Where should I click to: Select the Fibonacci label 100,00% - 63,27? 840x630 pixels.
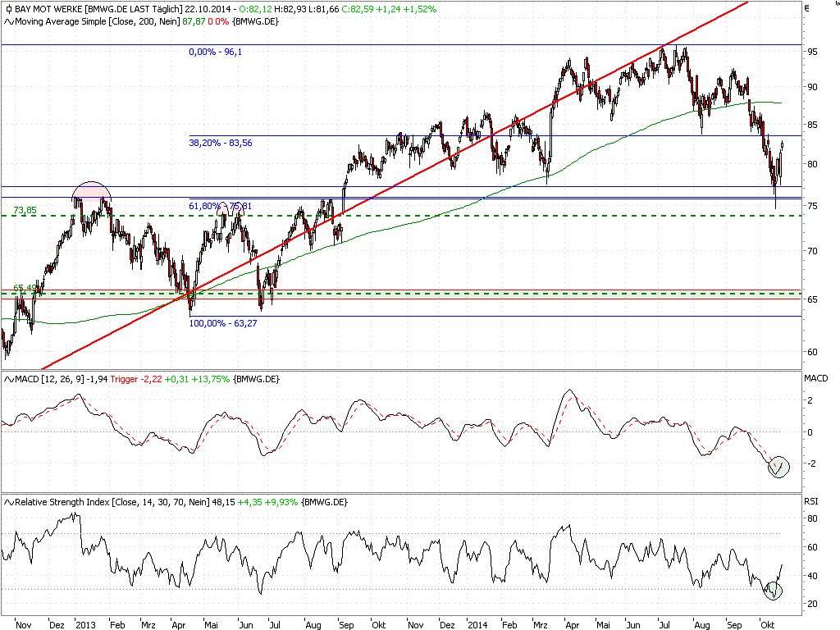coord(223,323)
